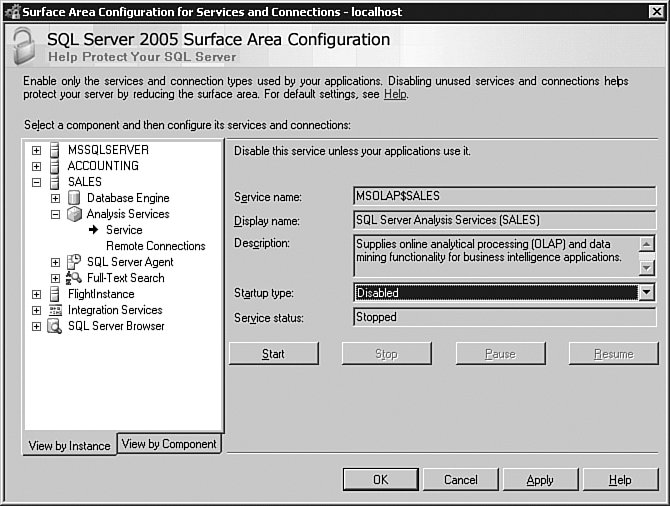Collapse the Analysis Services node
Viewport: 670px width, 506px height.
point(55,215)
